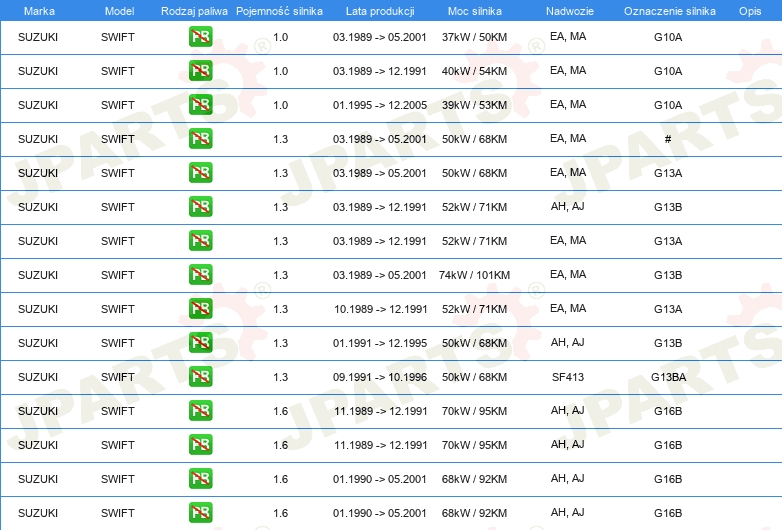
Task: Click G13B in the 01.1991 -> 12.1995 row
Action: [668, 343]
